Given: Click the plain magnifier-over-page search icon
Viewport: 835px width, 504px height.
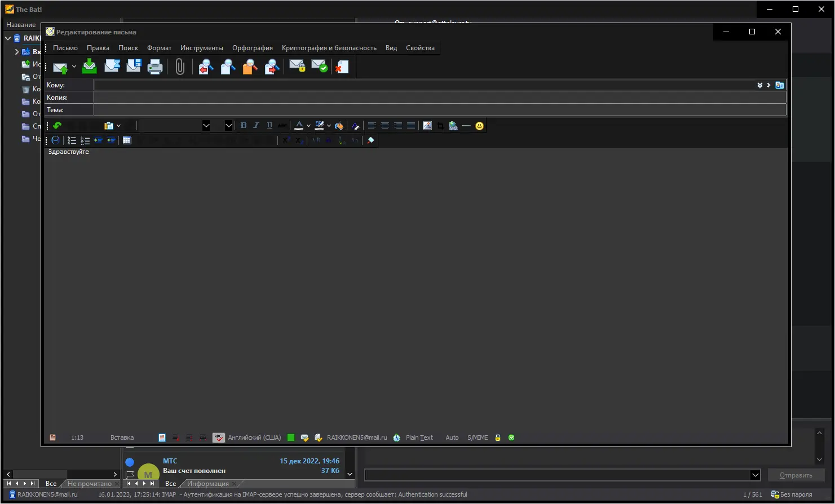Looking at the screenshot, I should [x=228, y=67].
